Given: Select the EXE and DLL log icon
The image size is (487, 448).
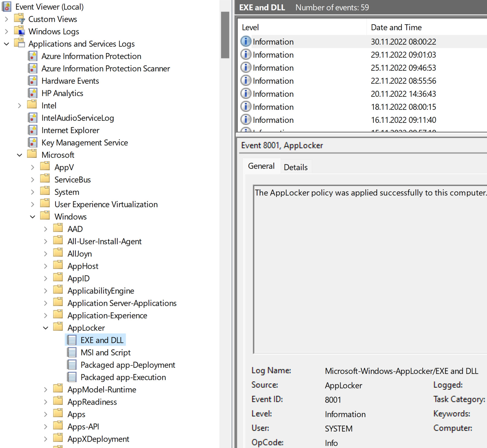Looking at the screenshot, I should click(72, 340).
